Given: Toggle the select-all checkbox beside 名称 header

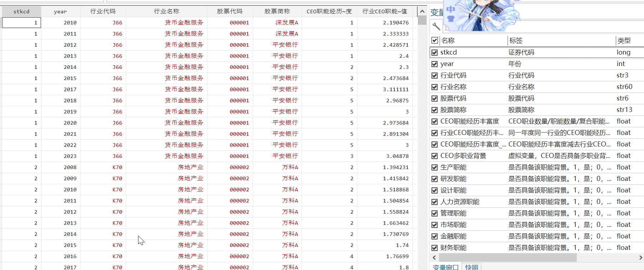Looking at the screenshot, I should tap(435, 40).
